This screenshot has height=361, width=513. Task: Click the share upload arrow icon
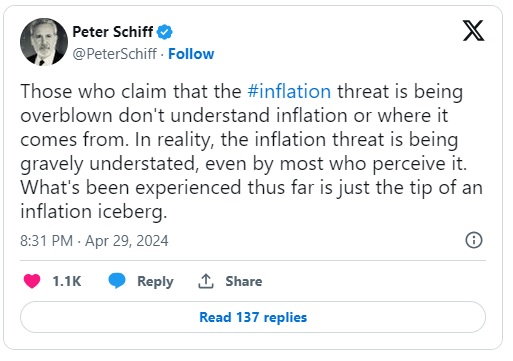206,281
